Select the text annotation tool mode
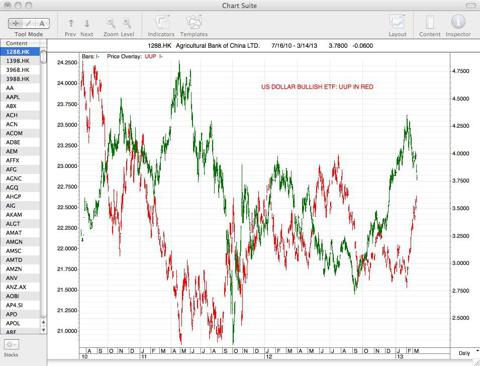 [x=42, y=23]
